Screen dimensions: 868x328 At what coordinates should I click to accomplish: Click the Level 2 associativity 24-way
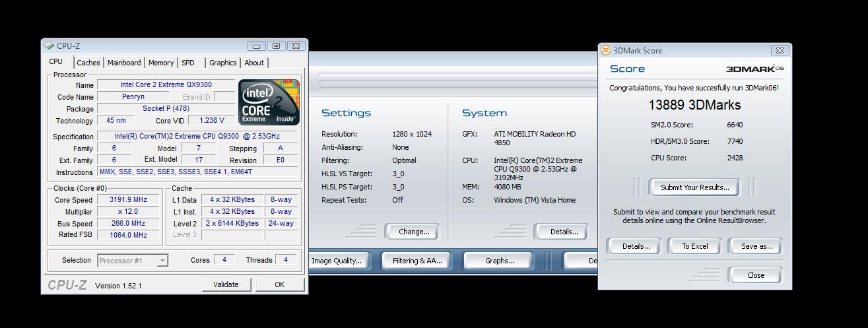tap(281, 223)
